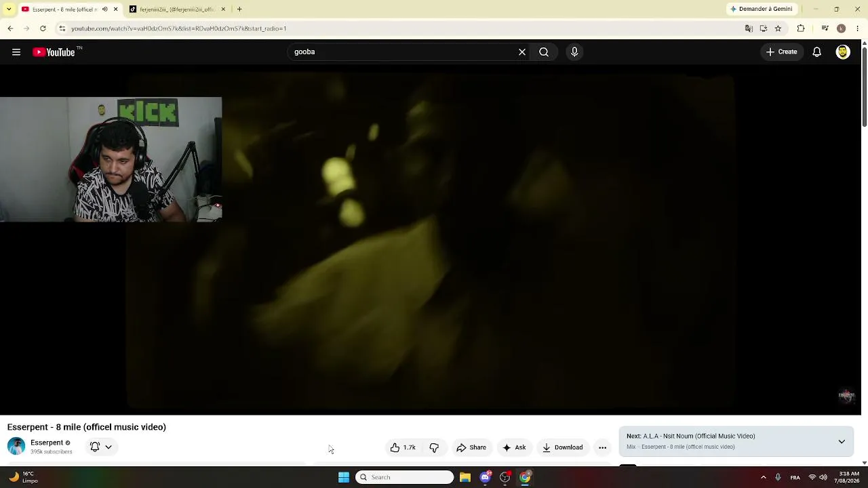The image size is (868, 488).
Task: Open the tab search dropdown arrow
Action: 9,9
